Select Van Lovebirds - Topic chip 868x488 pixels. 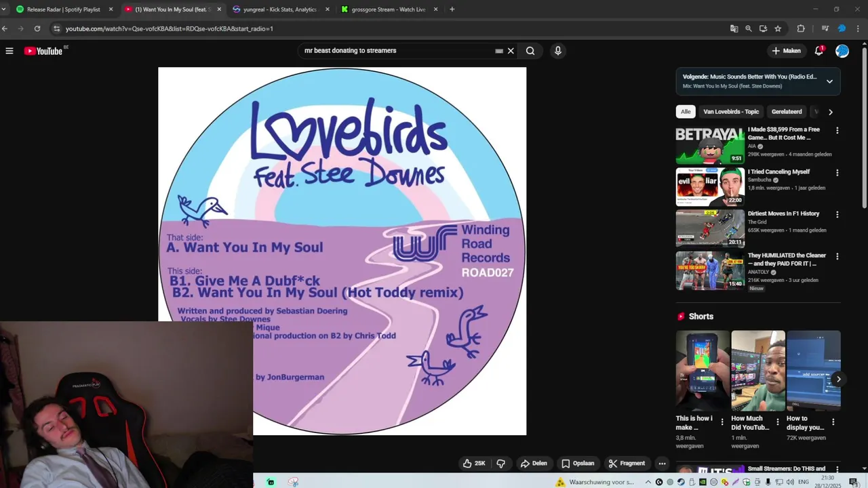(x=731, y=112)
